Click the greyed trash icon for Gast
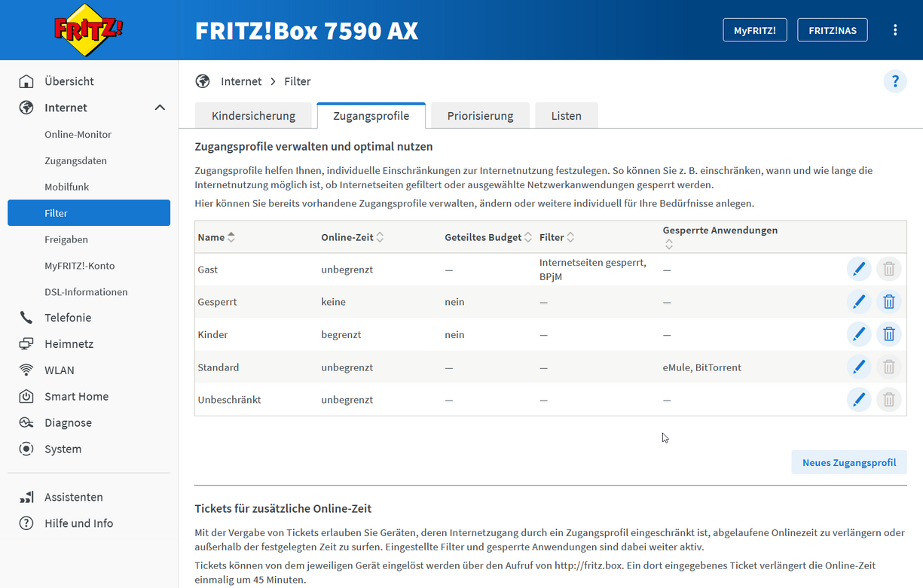This screenshot has height=588, width=923. click(x=889, y=270)
